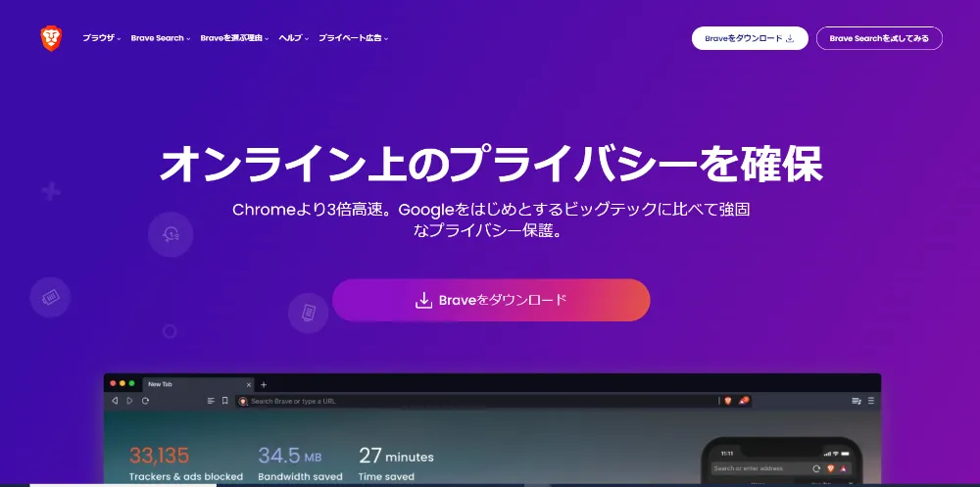Click the 27 minutes time saved value
The image size is (980, 487).
pyautogui.click(x=396, y=455)
